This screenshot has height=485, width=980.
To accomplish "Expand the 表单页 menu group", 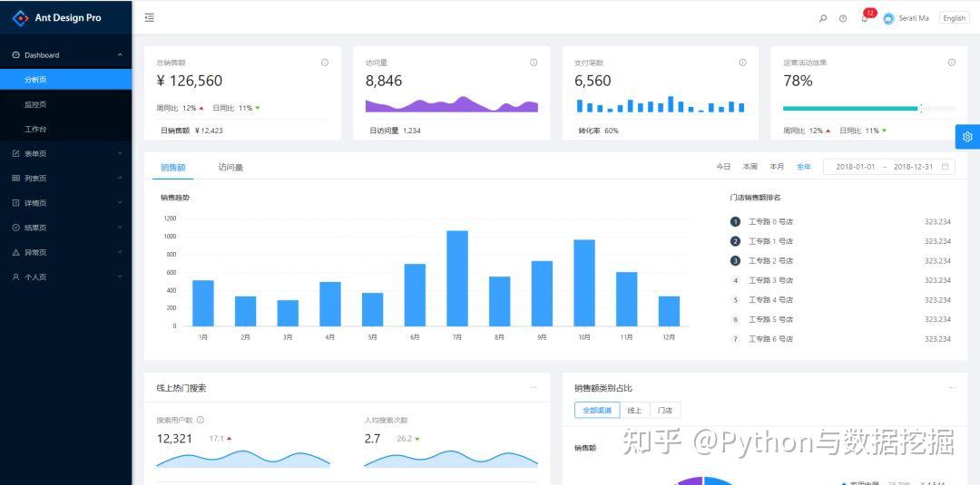I will (120, 153).
